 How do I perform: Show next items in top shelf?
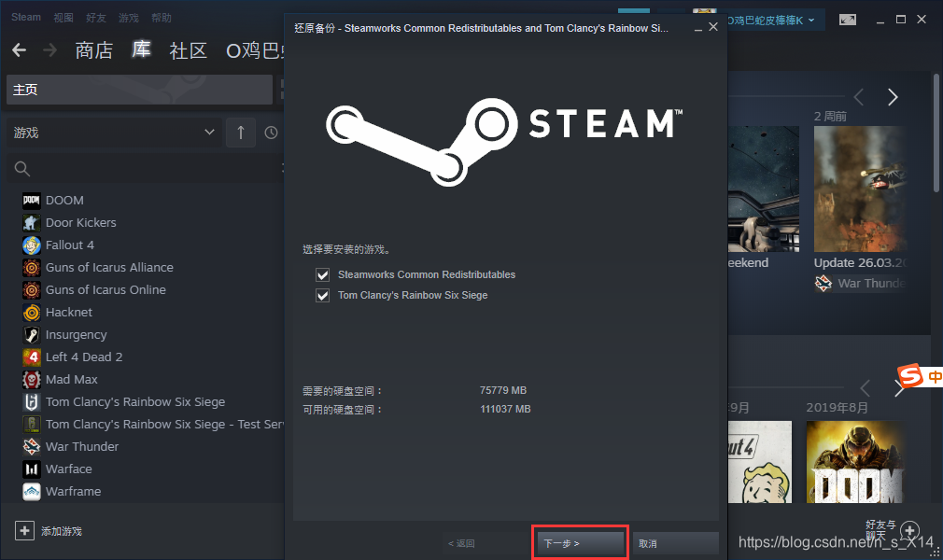click(x=893, y=97)
